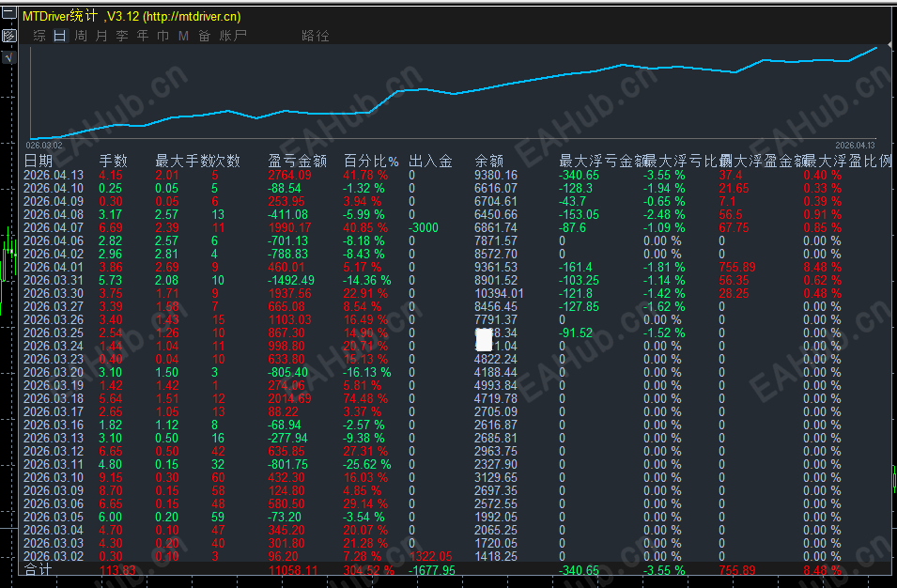This screenshot has height=588, width=897.
Task: Click the -340.65 floating loss in the 2026.04.13 row
Action: [x=579, y=175]
